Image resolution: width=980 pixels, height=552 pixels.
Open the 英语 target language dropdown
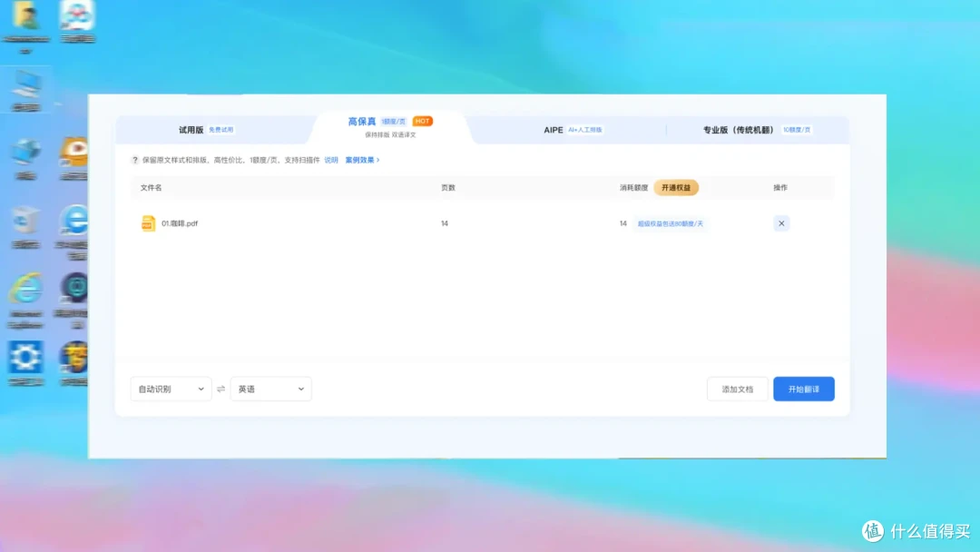coord(270,389)
